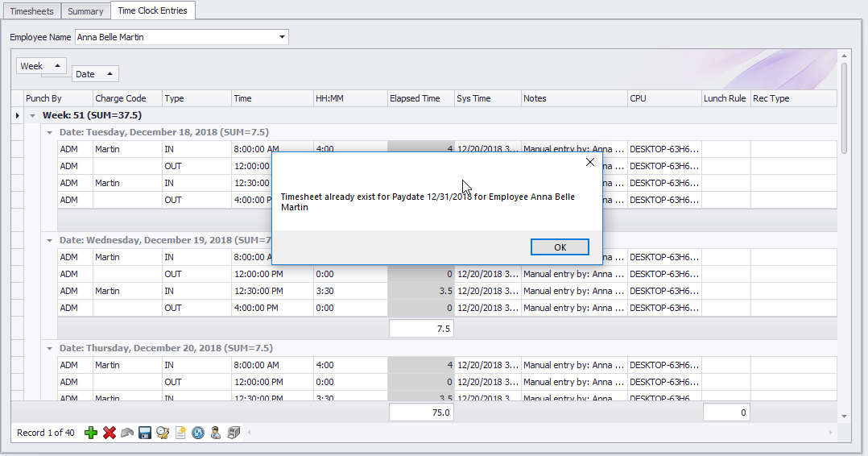The image size is (868, 456).
Task: Click the green plus add record icon
Action: 91,433
